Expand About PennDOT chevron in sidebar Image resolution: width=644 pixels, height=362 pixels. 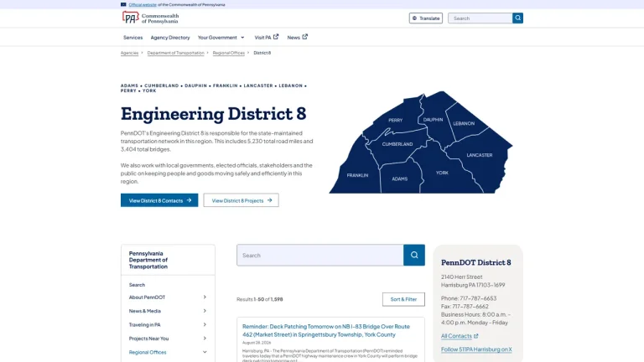(x=205, y=297)
